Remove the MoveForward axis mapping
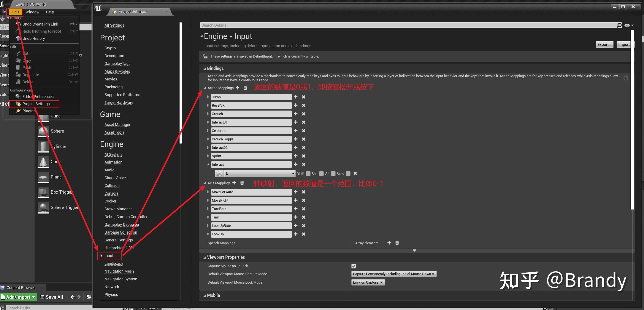 tap(303, 192)
